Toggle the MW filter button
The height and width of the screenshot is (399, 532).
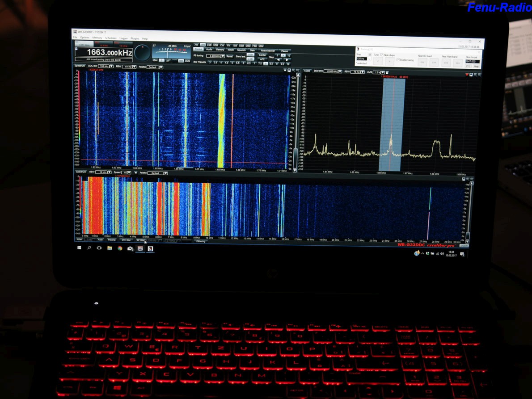[x=126, y=240]
